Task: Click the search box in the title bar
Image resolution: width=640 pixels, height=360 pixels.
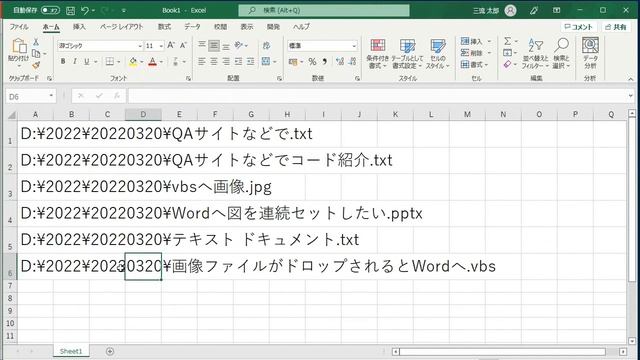Action: pos(324,10)
